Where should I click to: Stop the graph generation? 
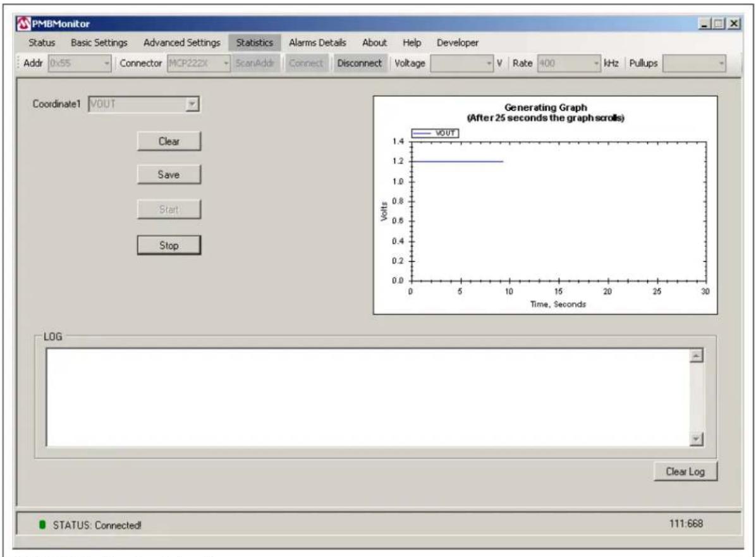(x=169, y=245)
